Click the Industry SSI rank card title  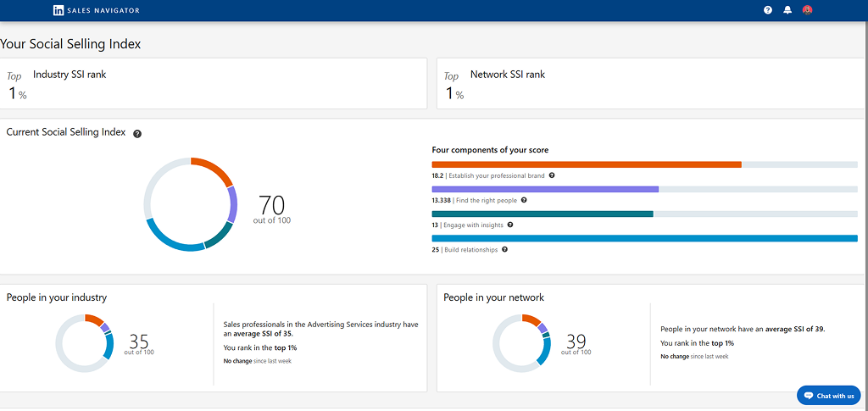[70, 75]
